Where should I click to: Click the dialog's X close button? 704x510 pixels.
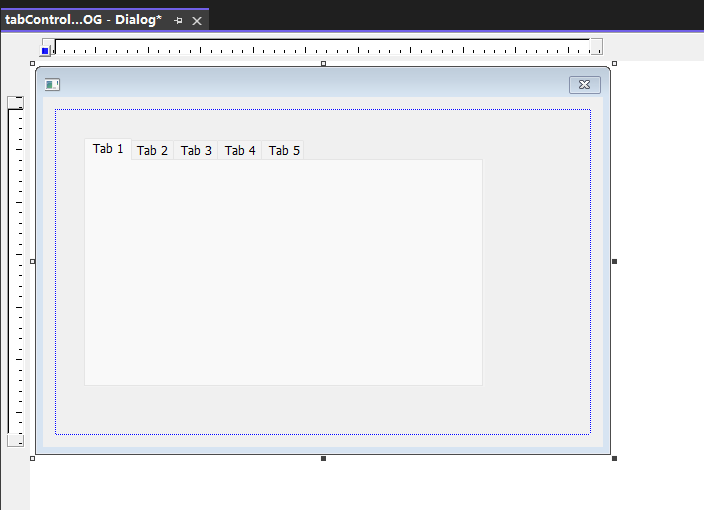coord(584,84)
